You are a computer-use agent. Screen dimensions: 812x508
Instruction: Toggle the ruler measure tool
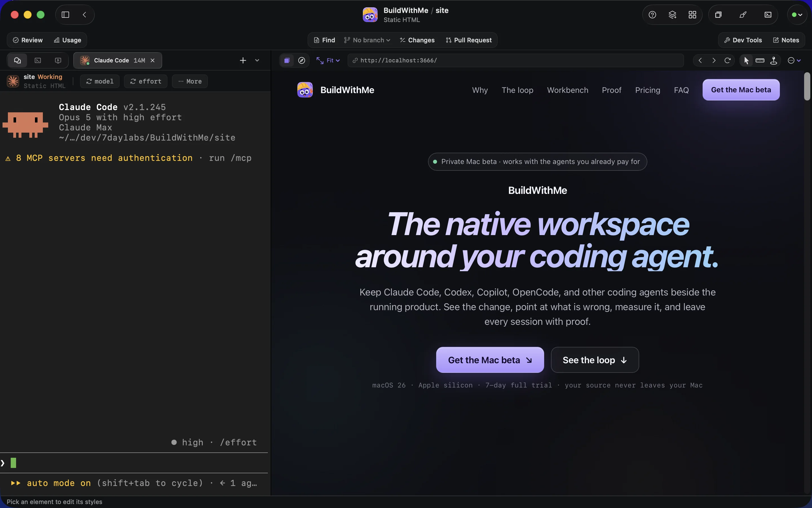pos(760,60)
